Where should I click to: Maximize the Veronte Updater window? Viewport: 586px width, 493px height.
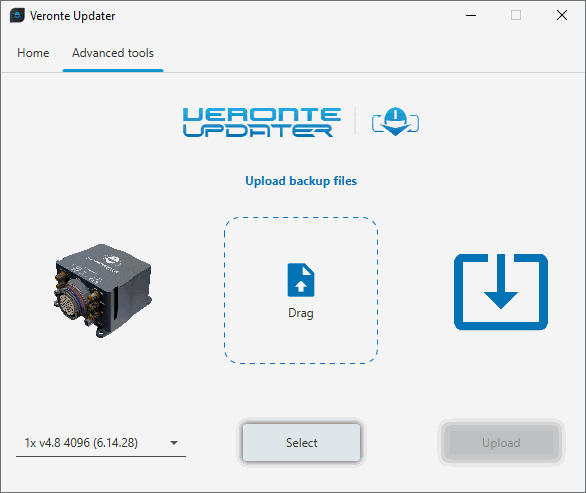[x=516, y=15]
